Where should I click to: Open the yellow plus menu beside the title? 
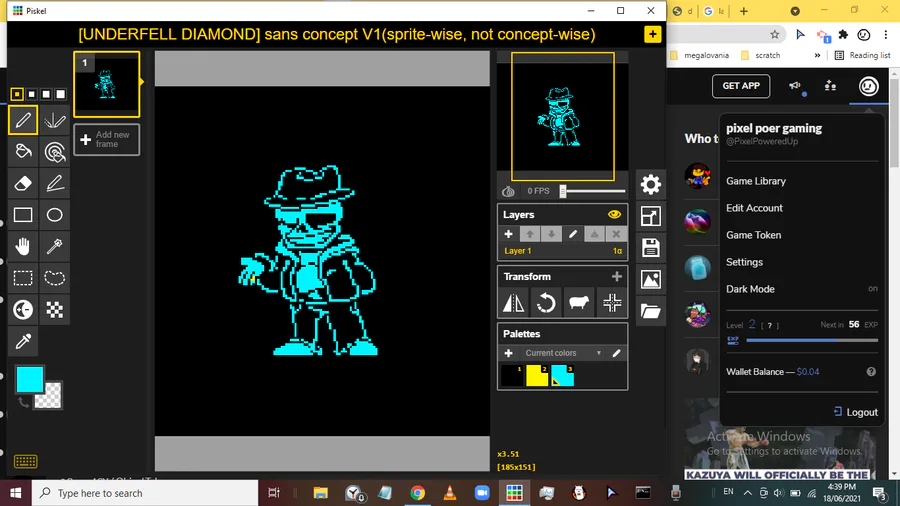(x=652, y=34)
